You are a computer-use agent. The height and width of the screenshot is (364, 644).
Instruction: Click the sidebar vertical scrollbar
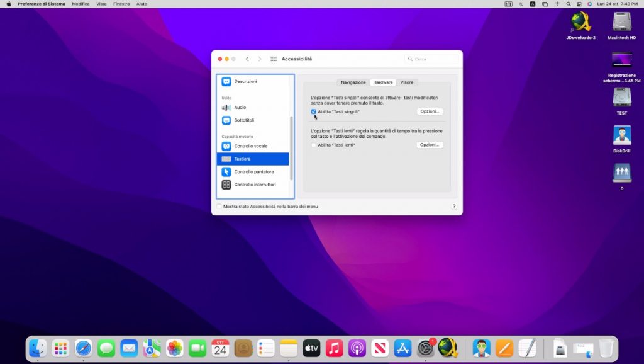coord(291,148)
